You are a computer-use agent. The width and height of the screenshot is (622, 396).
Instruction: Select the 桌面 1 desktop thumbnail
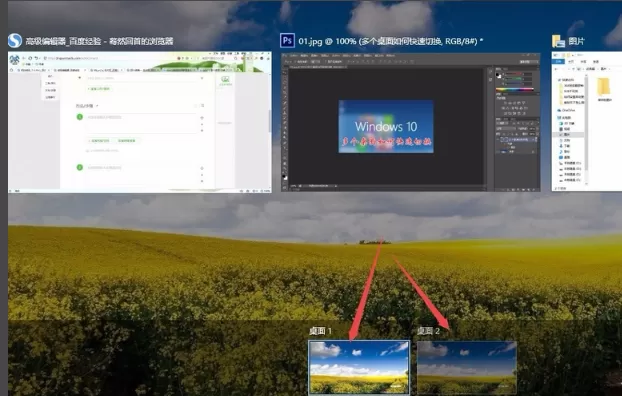359,367
